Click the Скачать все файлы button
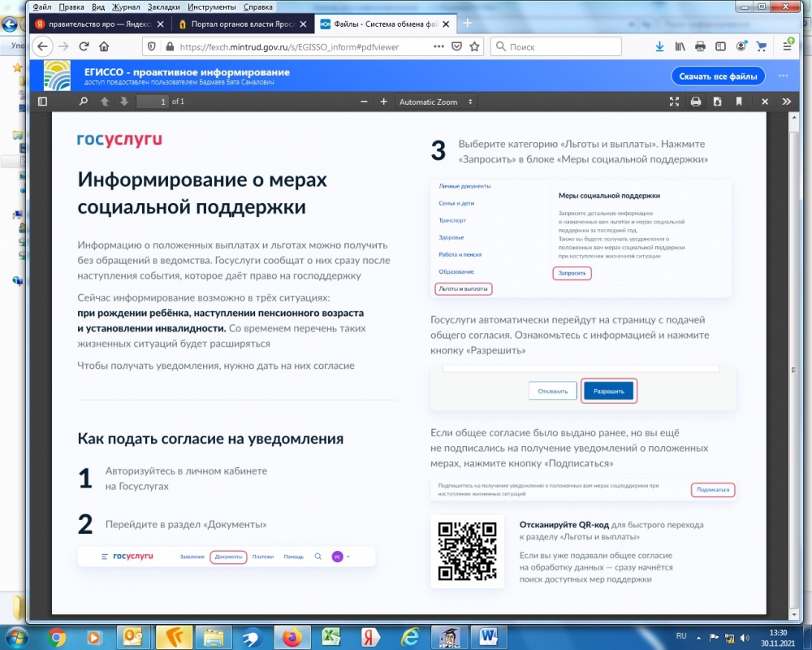This screenshot has height=650, width=812. (719, 76)
